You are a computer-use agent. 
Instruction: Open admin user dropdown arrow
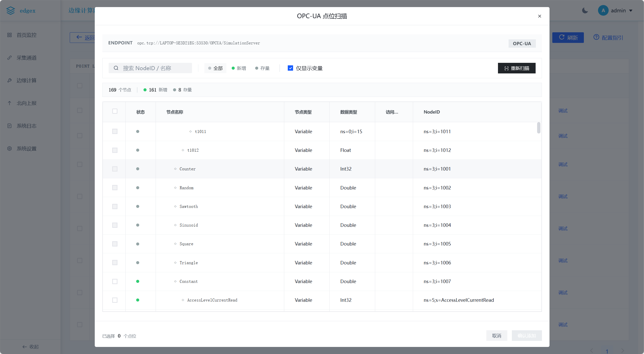[x=631, y=11]
